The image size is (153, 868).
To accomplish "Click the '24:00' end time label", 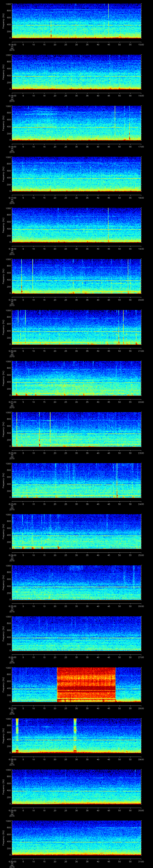I will click(141, 504).
